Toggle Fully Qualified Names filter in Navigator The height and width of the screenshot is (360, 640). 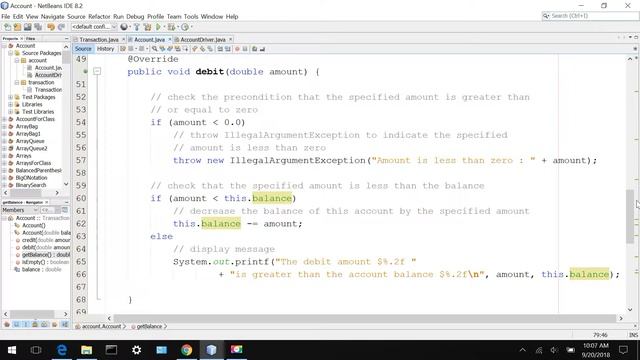point(54,324)
